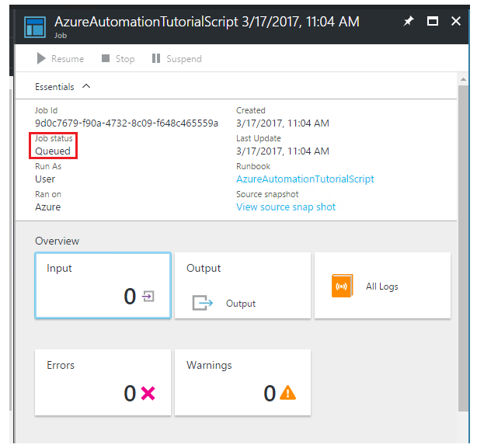Click the Job Id label
Viewport: 477px width, 448px height.
pos(47,110)
